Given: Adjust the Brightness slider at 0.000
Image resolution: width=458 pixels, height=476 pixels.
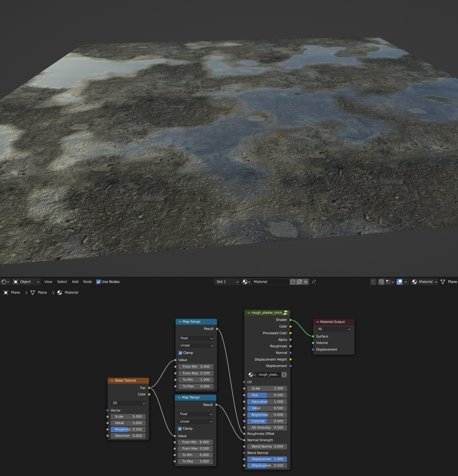Looking at the screenshot, I should (267, 415).
